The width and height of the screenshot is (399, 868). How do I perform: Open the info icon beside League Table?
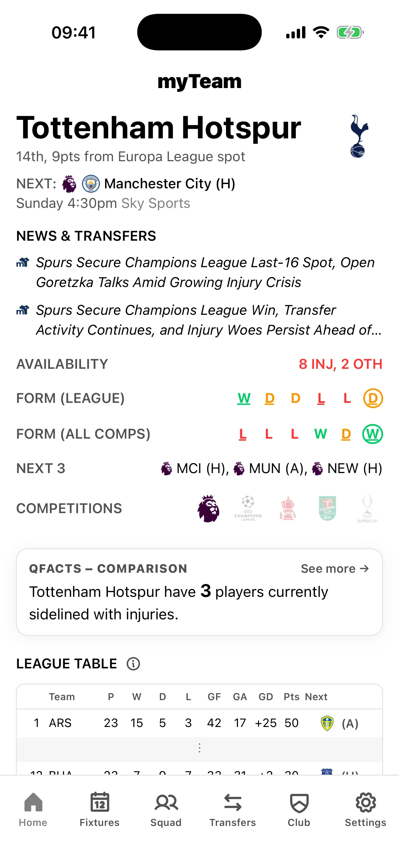pyautogui.click(x=133, y=664)
